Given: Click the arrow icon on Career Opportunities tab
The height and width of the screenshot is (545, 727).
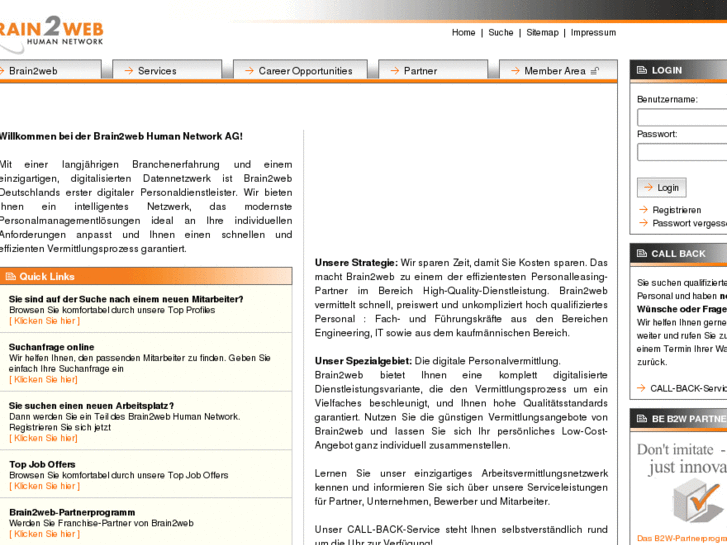Looking at the screenshot, I should [249, 71].
